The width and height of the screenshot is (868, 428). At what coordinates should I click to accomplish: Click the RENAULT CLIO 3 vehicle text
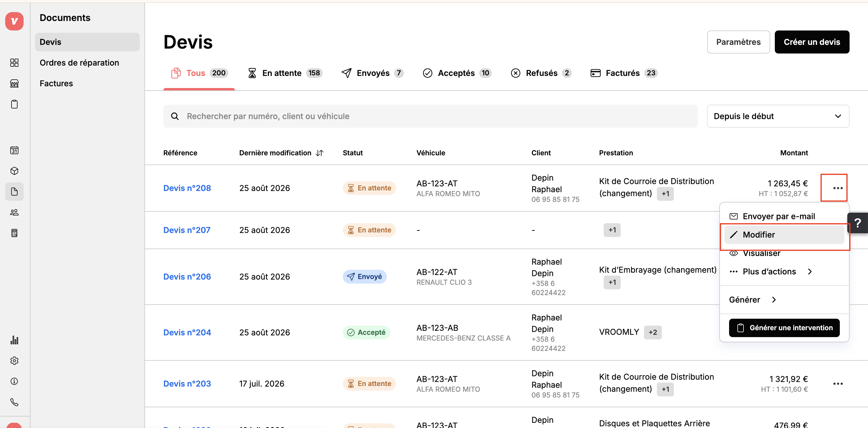click(x=444, y=282)
